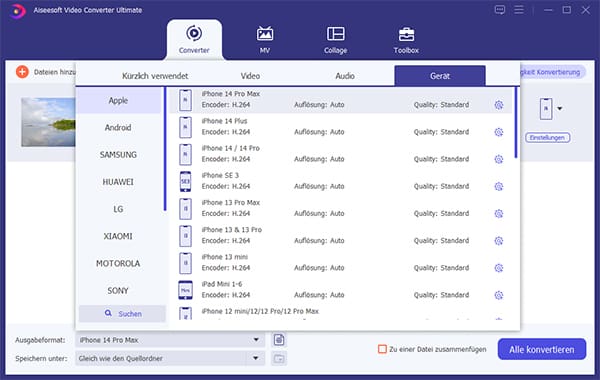
Task: Select the Apple device category
Action: [118, 100]
